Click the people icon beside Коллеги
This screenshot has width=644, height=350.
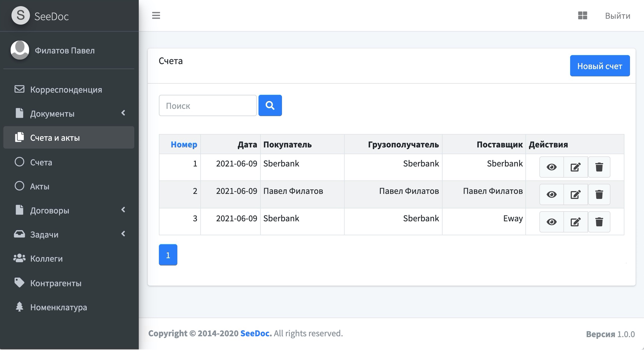click(19, 258)
